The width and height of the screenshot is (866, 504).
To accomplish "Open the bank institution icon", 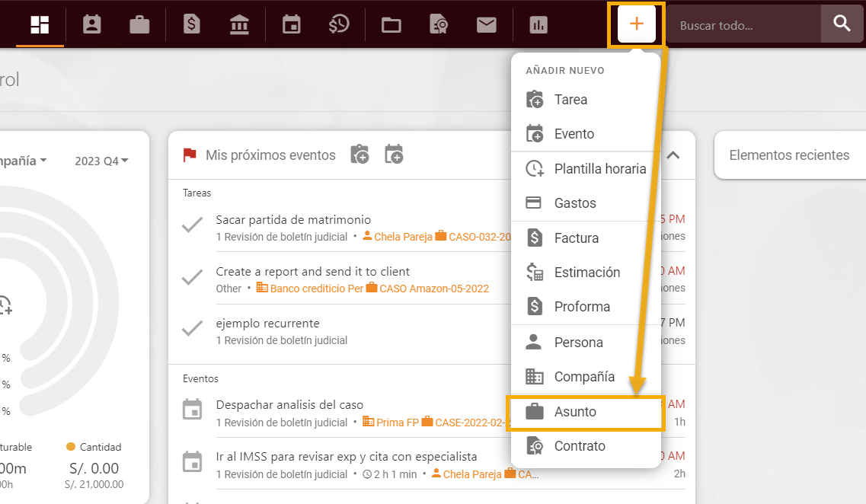I will coord(239,25).
